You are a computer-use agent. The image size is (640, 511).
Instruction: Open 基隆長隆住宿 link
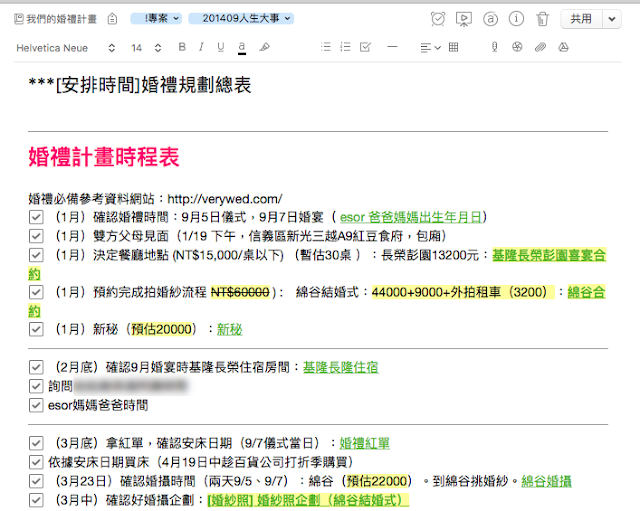(x=340, y=367)
